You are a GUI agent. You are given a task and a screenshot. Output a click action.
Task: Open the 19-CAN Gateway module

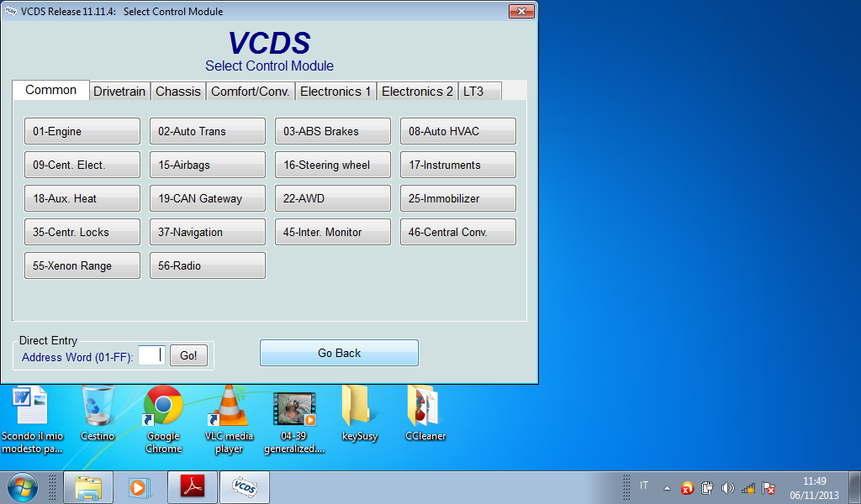point(208,198)
